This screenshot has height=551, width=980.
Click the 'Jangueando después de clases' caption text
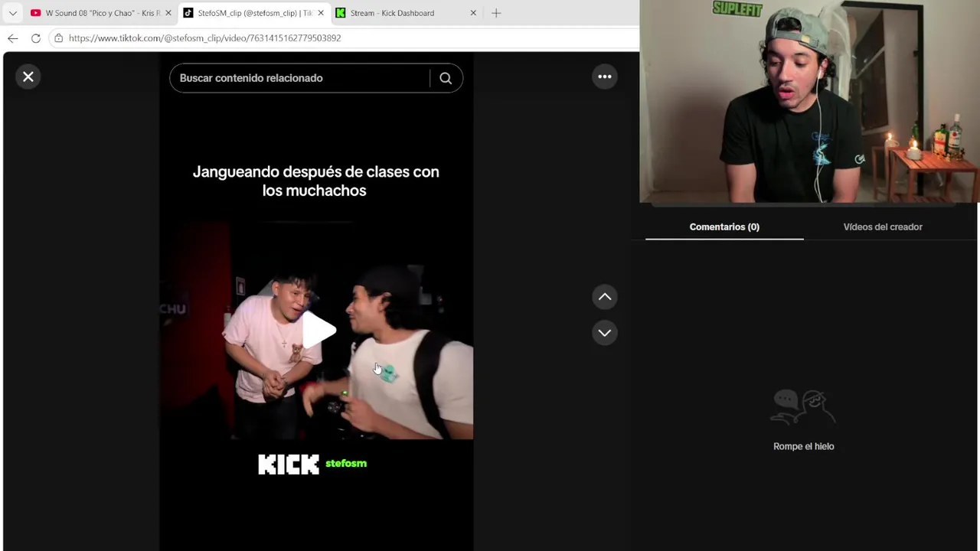(x=315, y=181)
